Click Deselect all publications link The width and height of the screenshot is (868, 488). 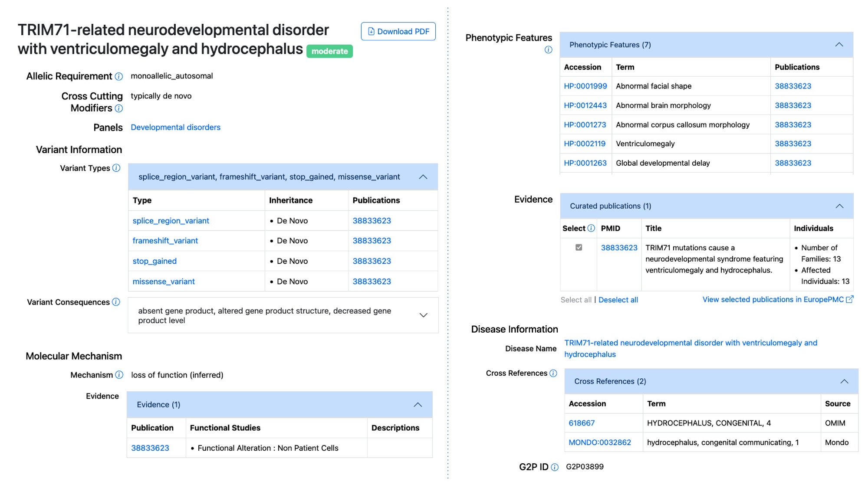[618, 300]
